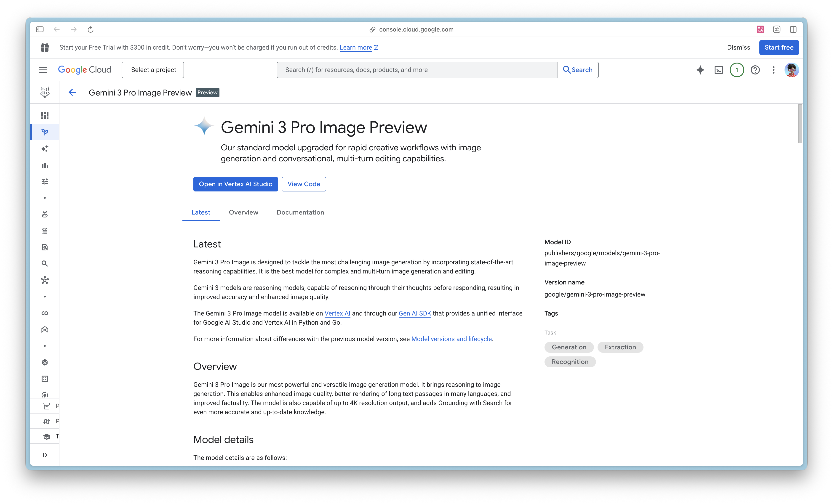Open the help question mark icon

click(755, 70)
